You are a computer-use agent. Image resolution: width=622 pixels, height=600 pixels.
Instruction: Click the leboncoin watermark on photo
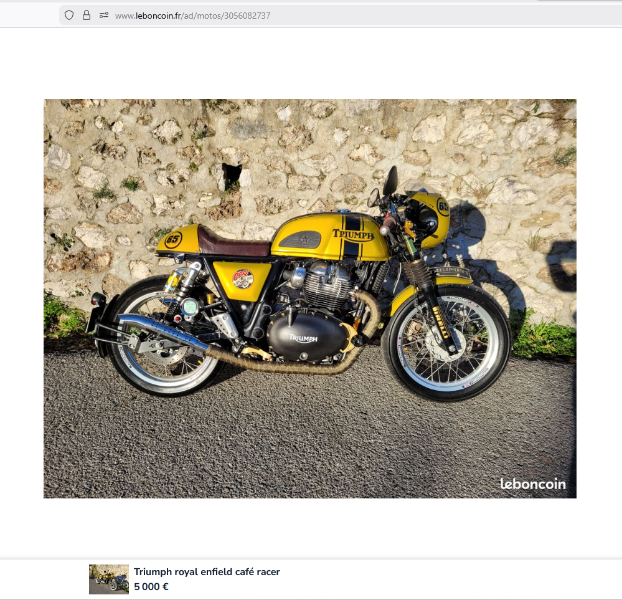pos(532,484)
